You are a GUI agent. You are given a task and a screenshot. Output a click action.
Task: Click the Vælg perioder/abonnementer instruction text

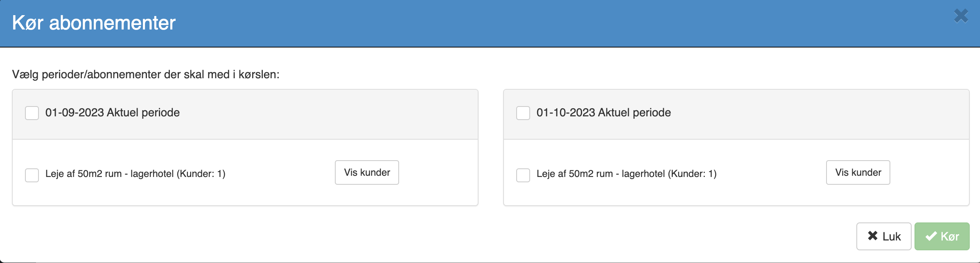point(146,75)
